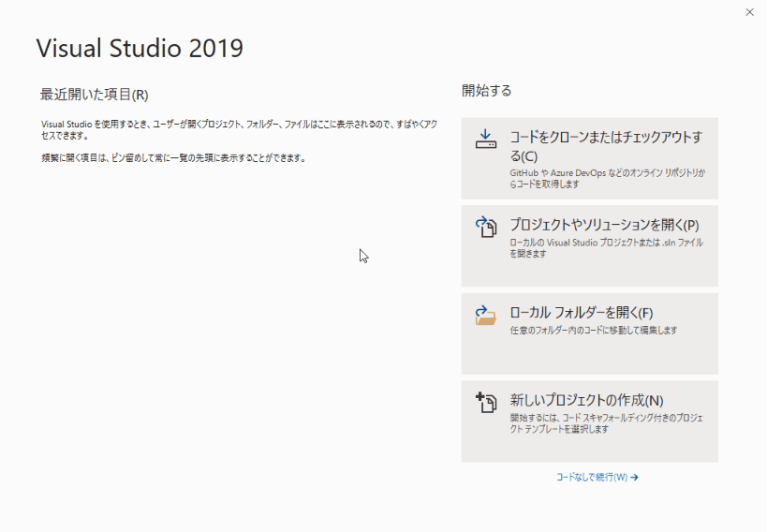Click the 開始する heading
Image resolution: width=767 pixels, height=532 pixels.
[486, 91]
